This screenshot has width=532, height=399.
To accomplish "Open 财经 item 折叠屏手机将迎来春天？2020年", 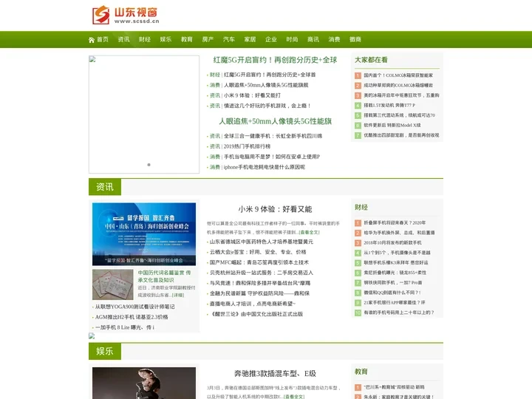I will [x=395, y=223].
